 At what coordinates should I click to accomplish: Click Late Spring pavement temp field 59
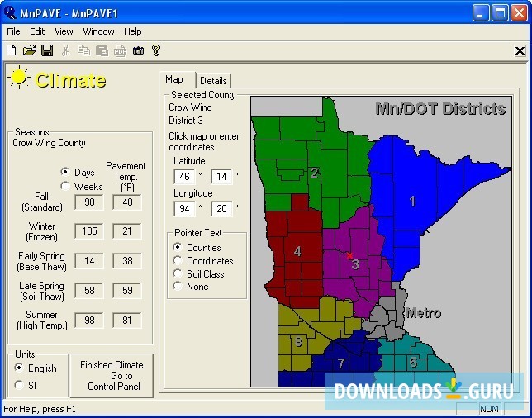coord(127,291)
